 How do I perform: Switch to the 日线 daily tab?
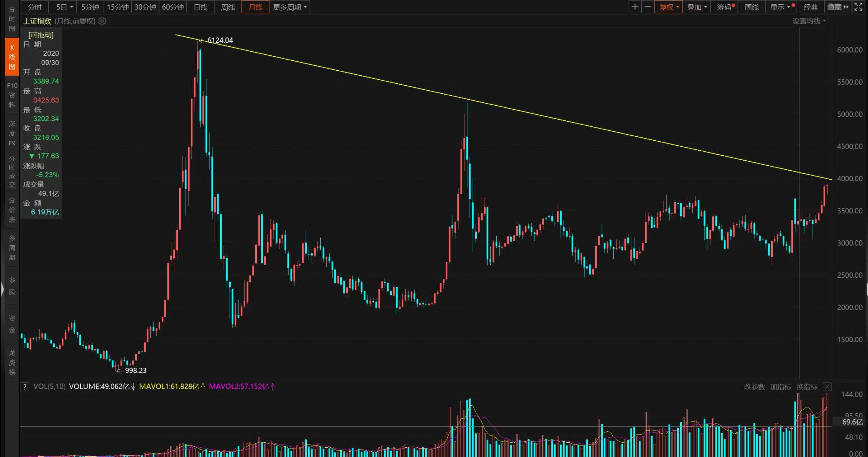(200, 7)
